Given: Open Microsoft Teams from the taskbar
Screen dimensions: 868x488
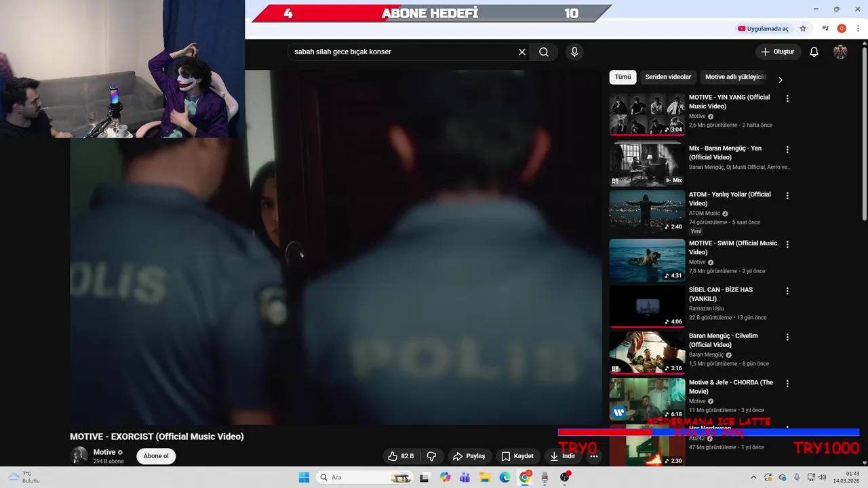Looking at the screenshot, I should 465,477.
